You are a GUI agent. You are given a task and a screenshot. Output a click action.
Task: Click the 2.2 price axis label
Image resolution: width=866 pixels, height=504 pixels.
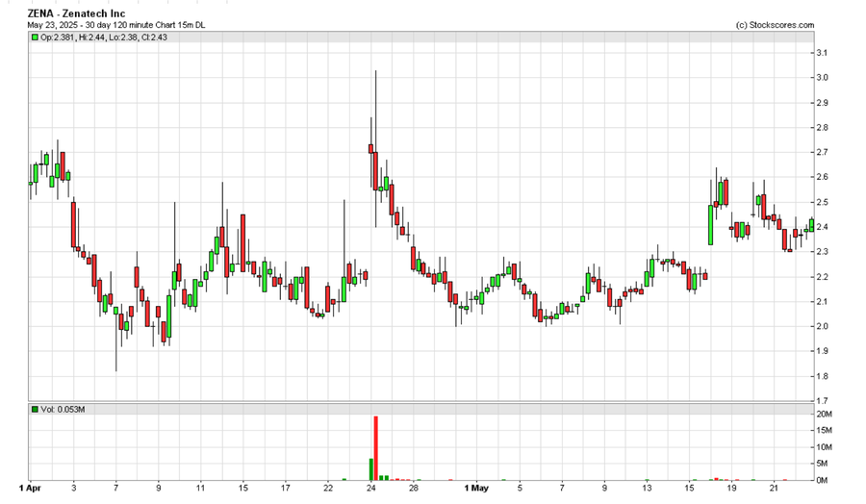[822, 277]
